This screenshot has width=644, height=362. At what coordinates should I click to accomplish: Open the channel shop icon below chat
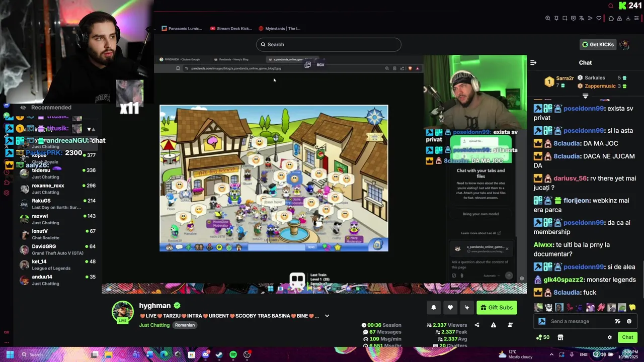click(560, 337)
